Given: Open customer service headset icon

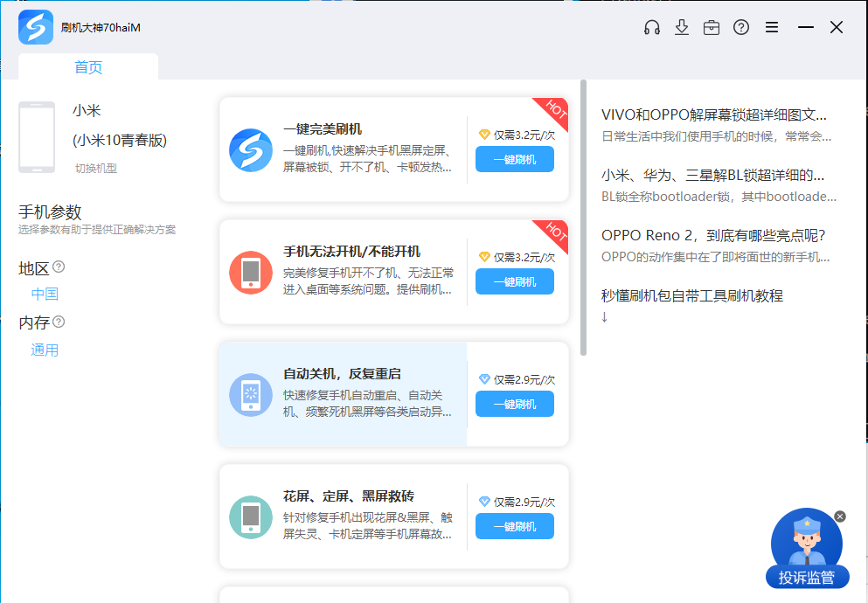Looking at the screenshot, I should pyautogui.click(x=651, y=27).
